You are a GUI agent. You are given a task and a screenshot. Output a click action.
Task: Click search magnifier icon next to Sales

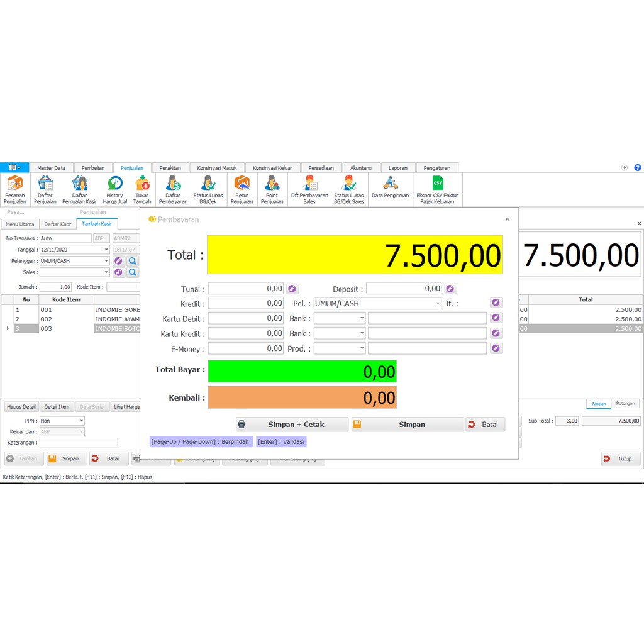click(133, 272)
